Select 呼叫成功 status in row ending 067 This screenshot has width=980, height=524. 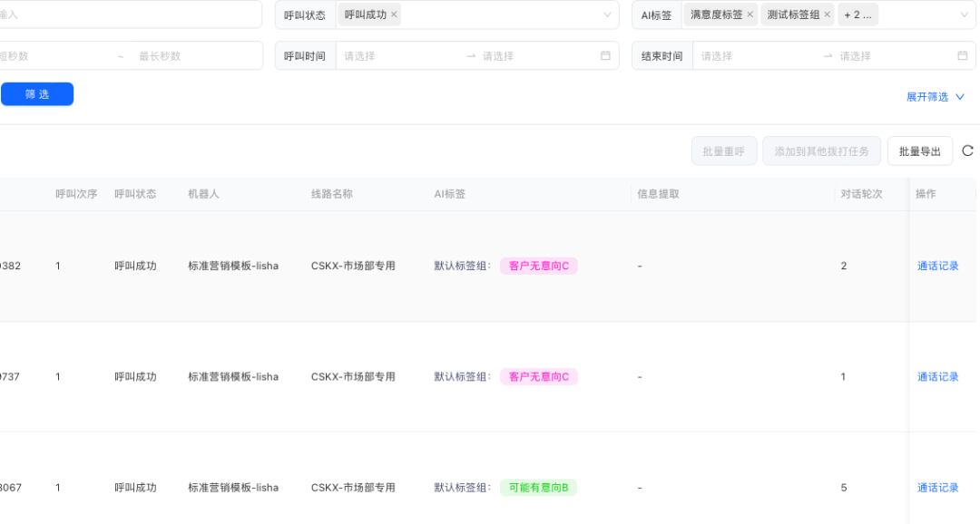point(135,488)
